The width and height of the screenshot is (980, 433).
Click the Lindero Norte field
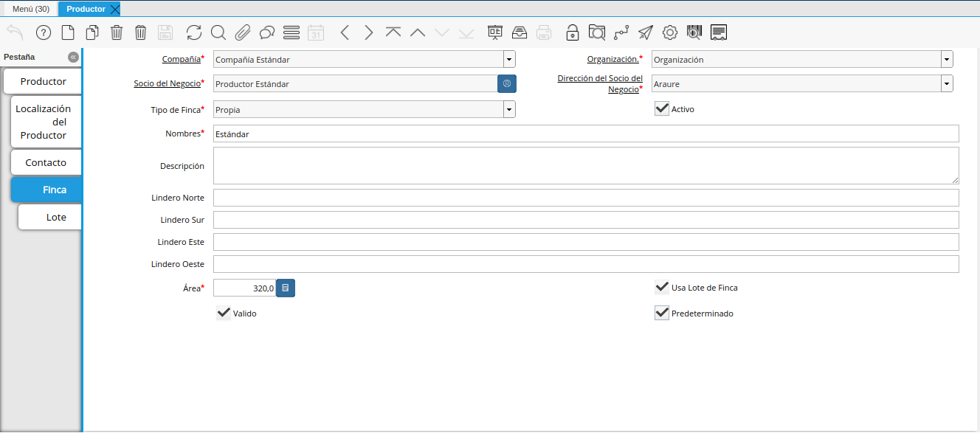coord(586,198)
